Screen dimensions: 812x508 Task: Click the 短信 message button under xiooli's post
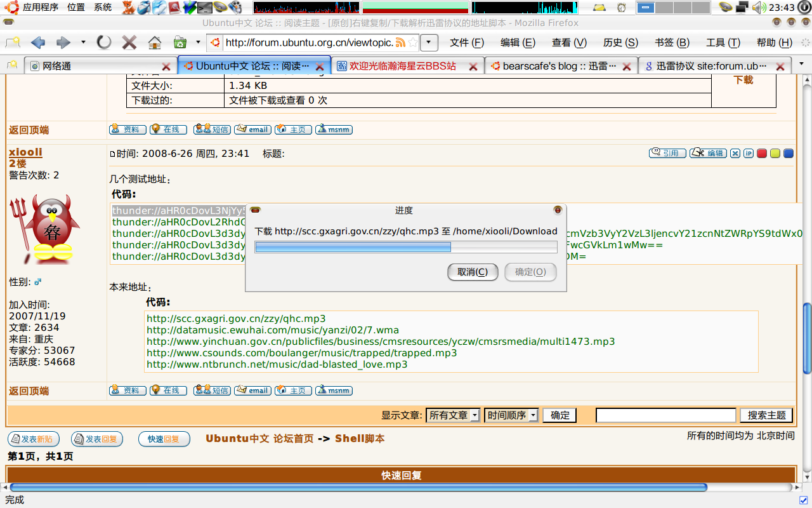211,391
